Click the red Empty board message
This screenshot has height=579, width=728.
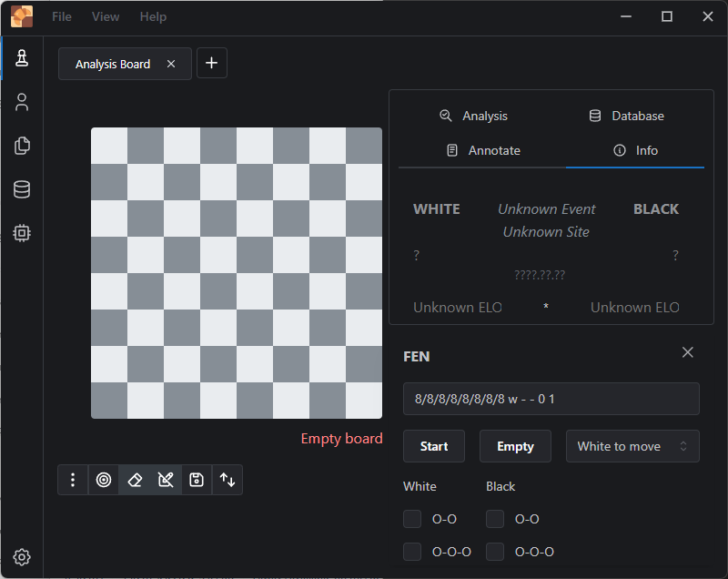click(x=342, y=439)
